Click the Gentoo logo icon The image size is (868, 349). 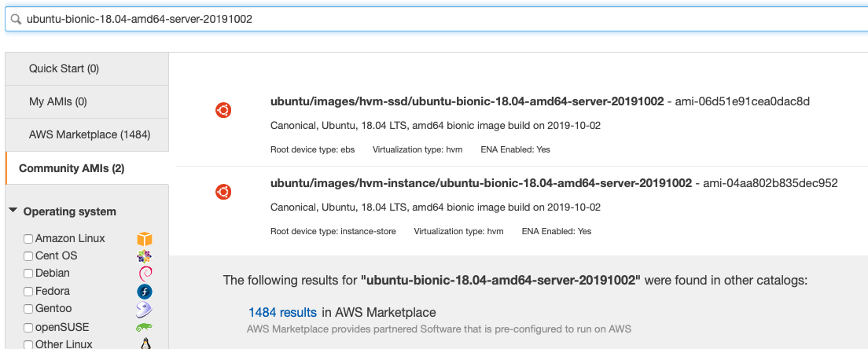click(x=145, y=309)
